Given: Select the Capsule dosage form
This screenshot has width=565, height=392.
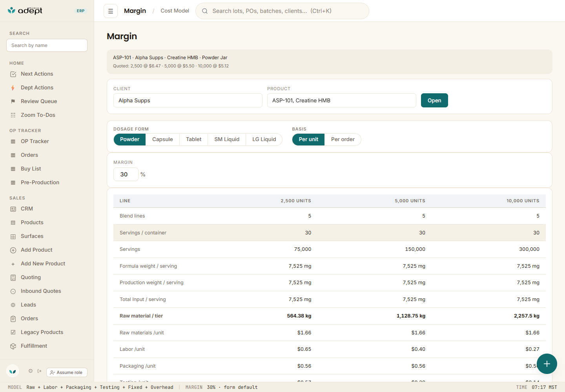Looking at the screenshot, I should pos(162,140).
